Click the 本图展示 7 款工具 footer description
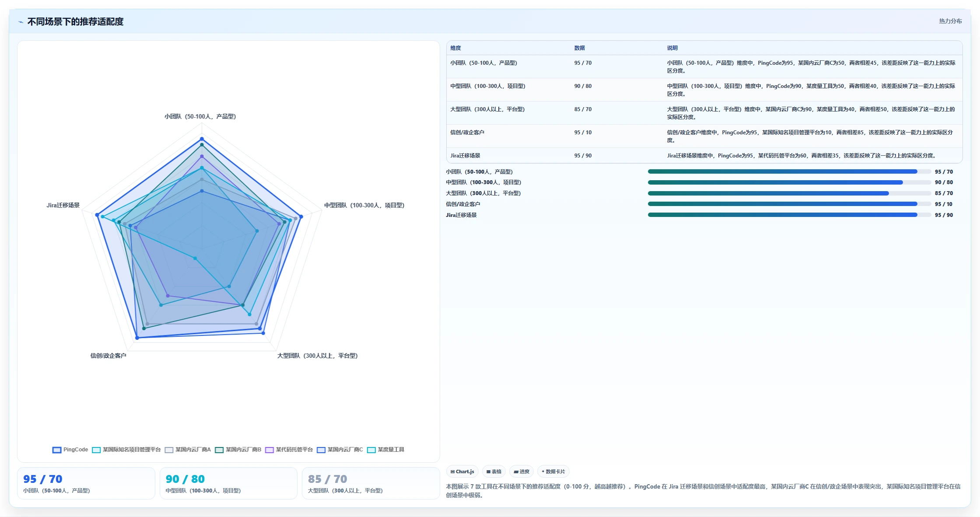This screenshot has width=980, height=517. coord(703,491)
